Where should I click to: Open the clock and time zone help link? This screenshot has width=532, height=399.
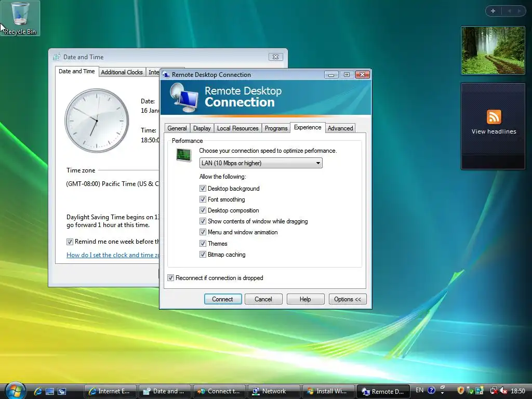pos(113,255)
